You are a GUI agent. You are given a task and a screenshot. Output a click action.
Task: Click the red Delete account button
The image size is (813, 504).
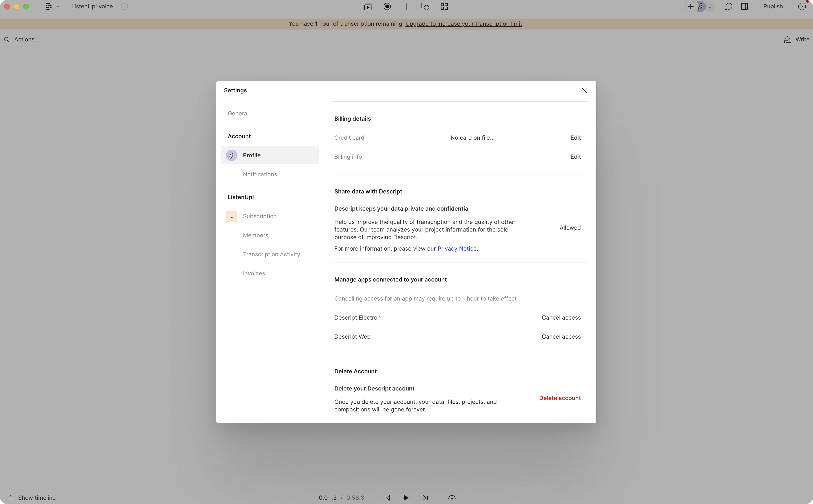tap(560, 398)
